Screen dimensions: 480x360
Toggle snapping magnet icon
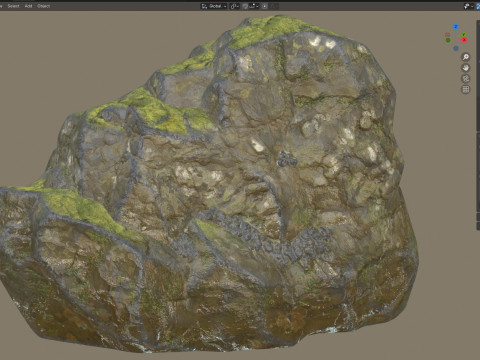245,6
